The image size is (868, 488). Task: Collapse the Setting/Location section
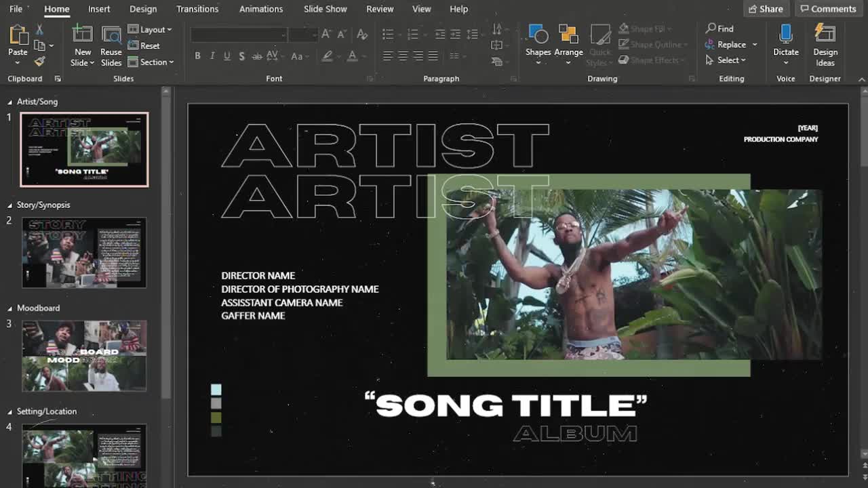click(10, 412)
